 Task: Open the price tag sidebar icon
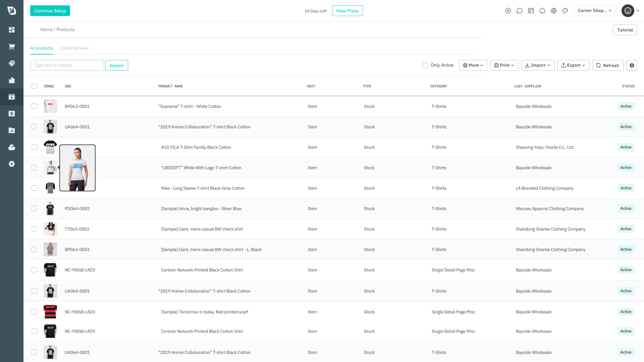(12, 64)
